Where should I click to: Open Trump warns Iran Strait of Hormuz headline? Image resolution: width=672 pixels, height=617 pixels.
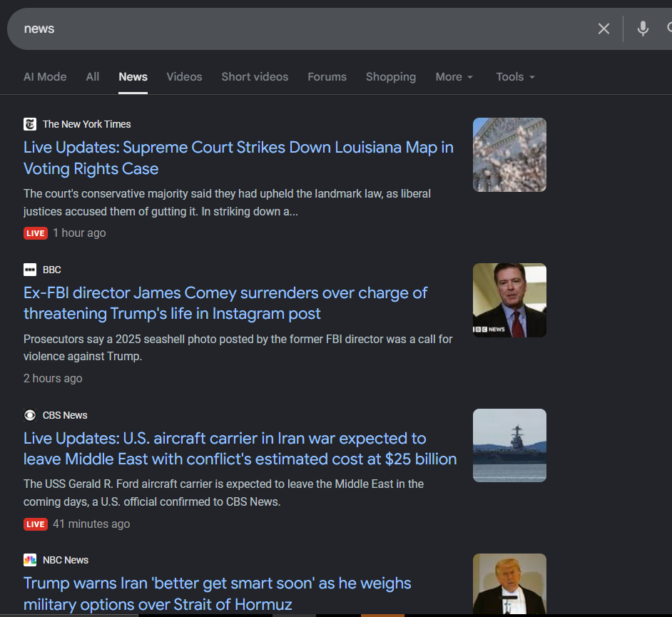pos(218,594)
